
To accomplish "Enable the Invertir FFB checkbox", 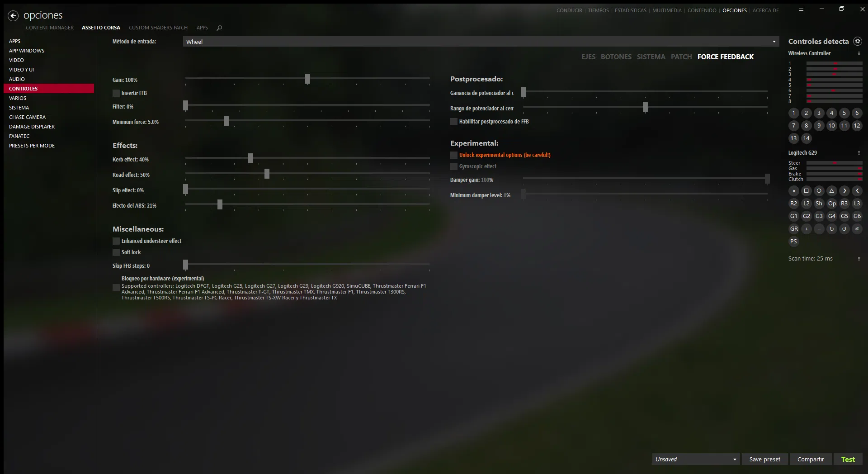I will coord(116,93).
